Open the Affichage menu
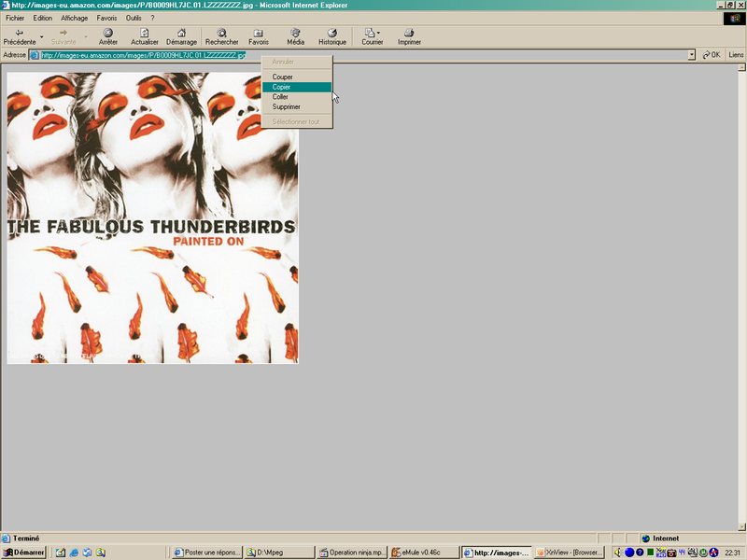 coord(75,18)
